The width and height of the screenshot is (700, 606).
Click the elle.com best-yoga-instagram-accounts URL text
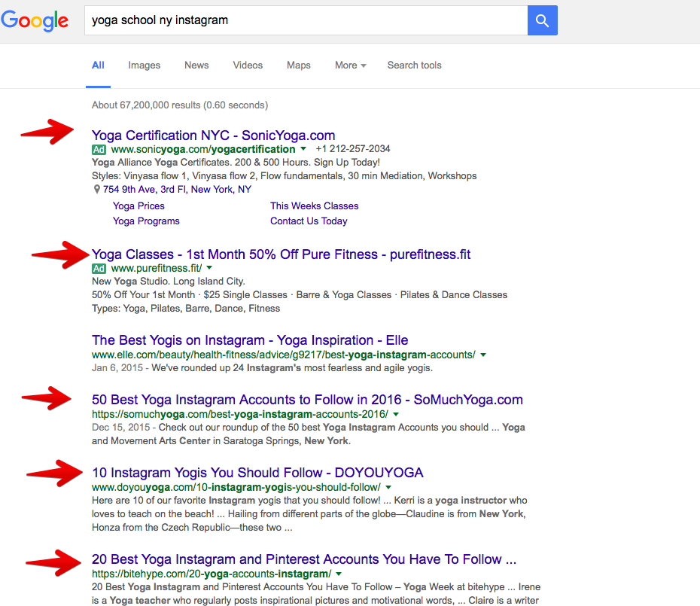284,355
